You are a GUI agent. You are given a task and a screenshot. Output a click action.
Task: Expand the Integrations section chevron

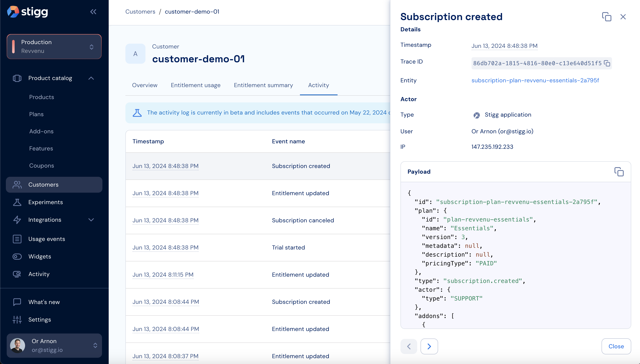click(x=91, y=220)
